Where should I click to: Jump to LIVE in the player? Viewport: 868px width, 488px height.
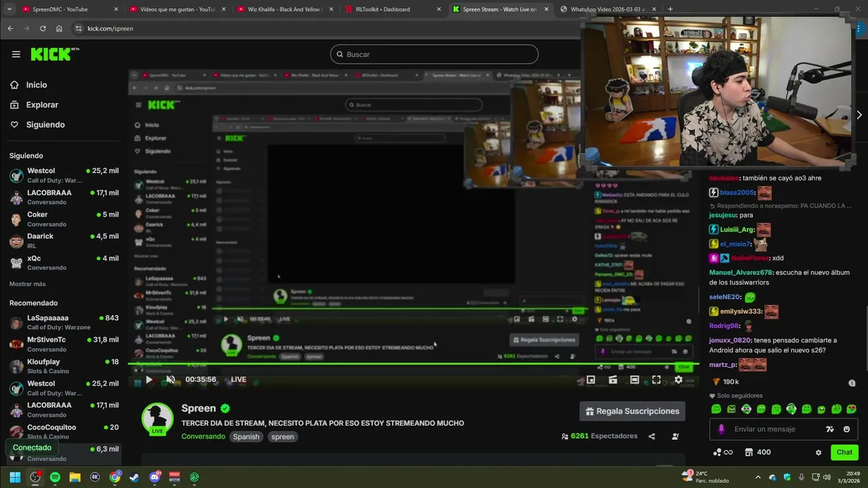pos(239,380)
